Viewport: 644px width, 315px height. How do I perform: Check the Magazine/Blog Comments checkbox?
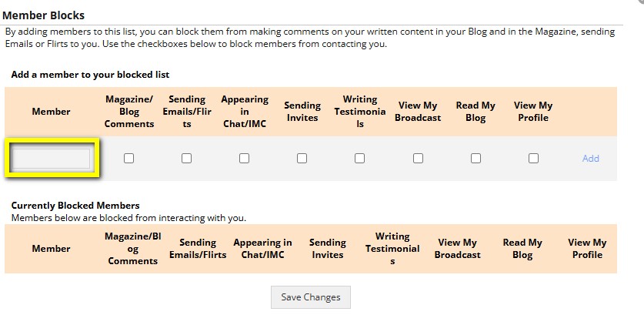[129, 158]
